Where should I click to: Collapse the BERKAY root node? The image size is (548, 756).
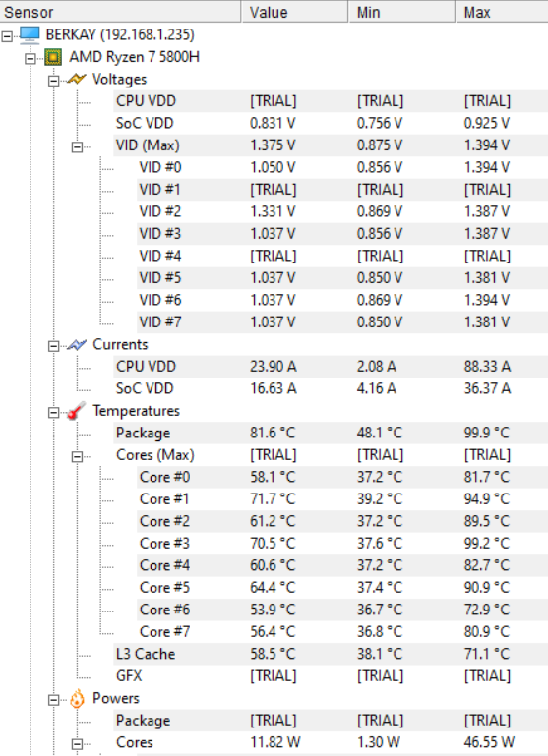[7, 36]
